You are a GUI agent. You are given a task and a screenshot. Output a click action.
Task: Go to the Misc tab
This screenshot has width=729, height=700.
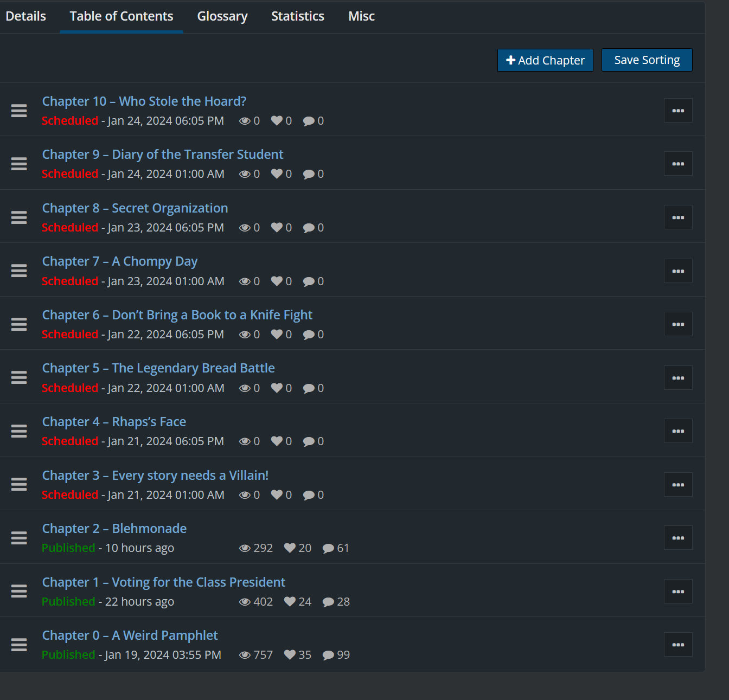click(361, 16)
